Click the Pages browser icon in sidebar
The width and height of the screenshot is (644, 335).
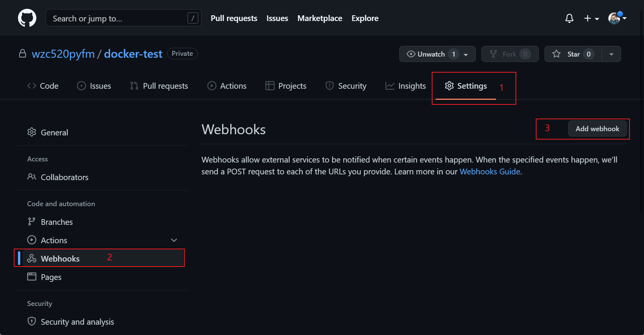pos(32,276)
